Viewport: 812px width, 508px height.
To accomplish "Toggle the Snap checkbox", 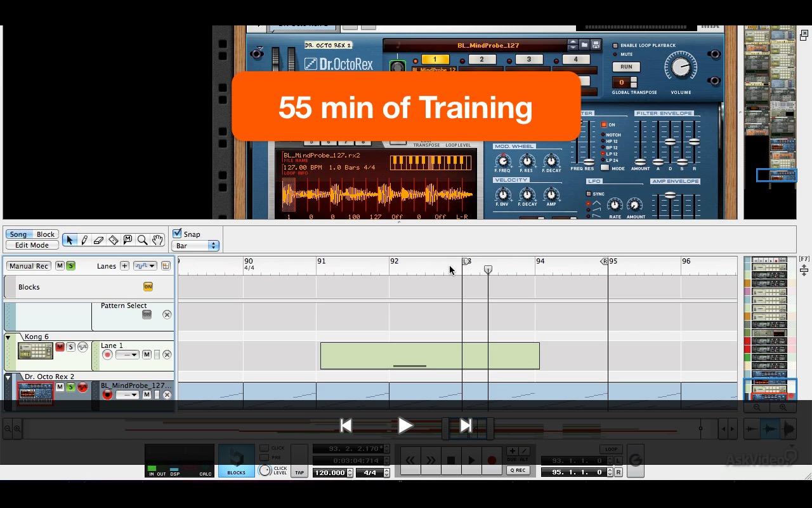I will [x=178, y=234].
